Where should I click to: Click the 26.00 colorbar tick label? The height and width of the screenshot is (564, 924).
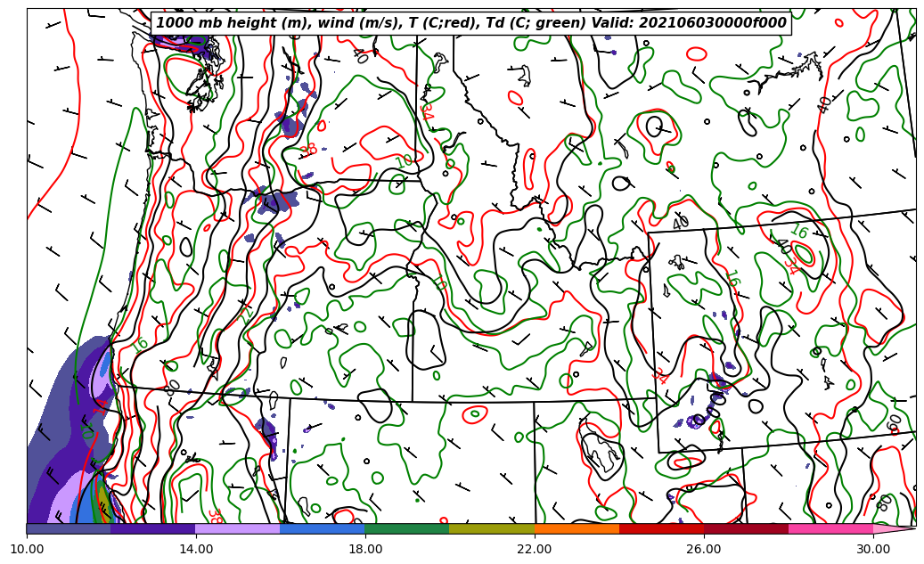tap(704, 550)
